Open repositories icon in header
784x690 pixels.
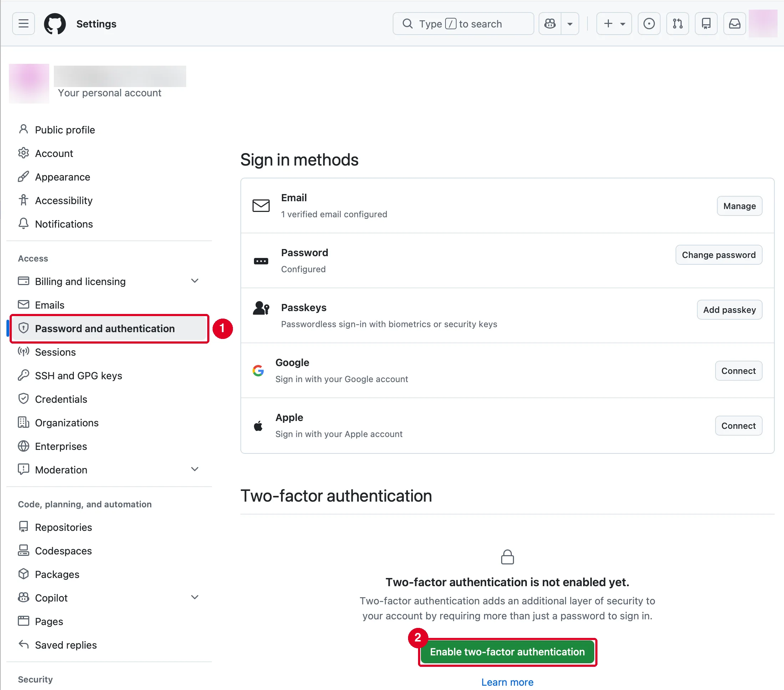click(x=706, y=24)
